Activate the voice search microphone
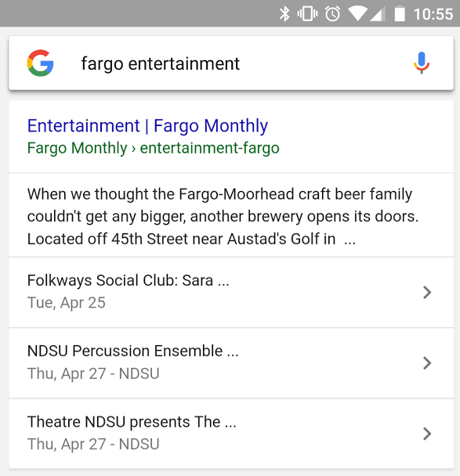The image size is (460, 476). pyautogui.click(x=422, y=63)
